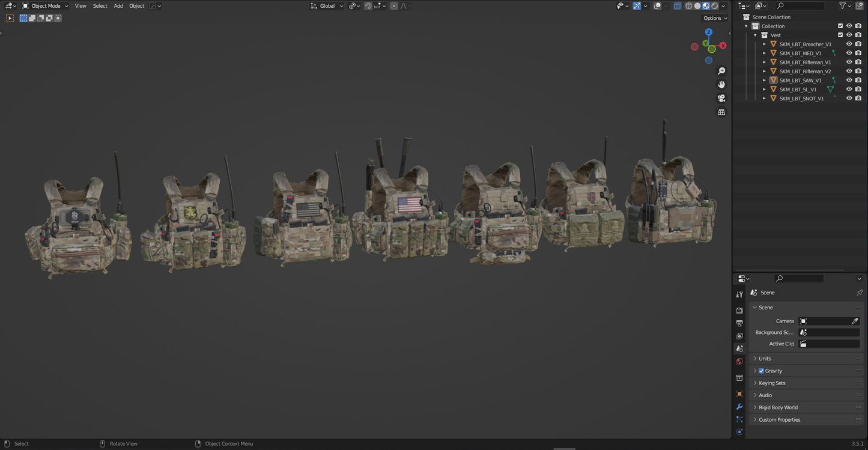The width and height of the screenshot is (868, 450).
Task: Hide SKM_LBT_Breacher_V1 with its eye toggle
Action: [849, 44]
